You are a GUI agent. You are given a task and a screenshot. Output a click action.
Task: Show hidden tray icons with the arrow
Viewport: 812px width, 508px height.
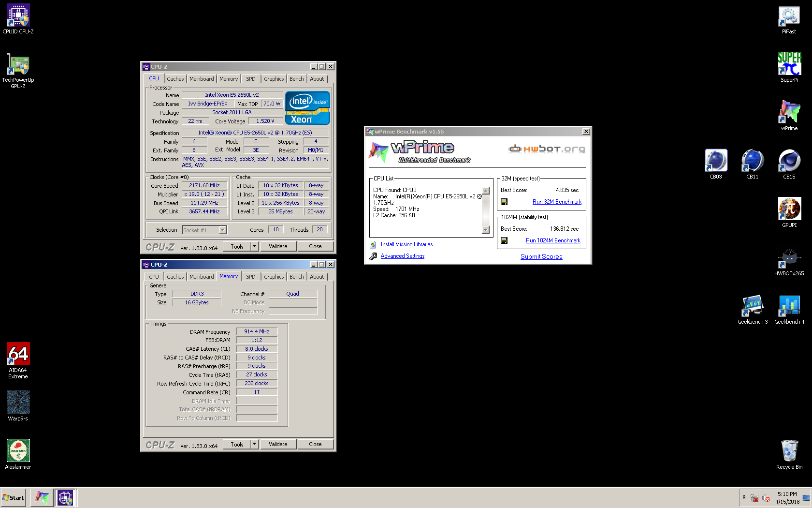pyautogui.click(x=744, y=497)
